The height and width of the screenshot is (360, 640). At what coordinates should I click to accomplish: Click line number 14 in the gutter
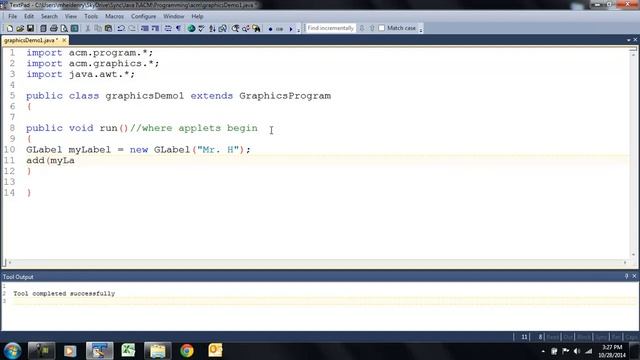click(x=9, y=193)
